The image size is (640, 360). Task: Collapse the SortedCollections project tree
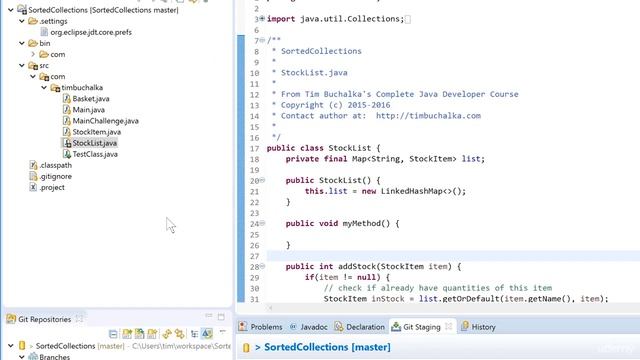coord(11,10)
